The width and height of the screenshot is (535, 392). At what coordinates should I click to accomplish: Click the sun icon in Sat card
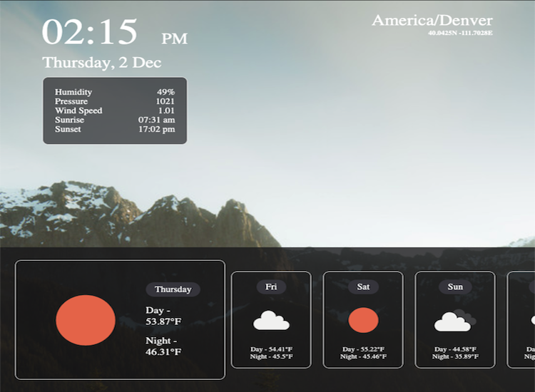tap(363, 320)
